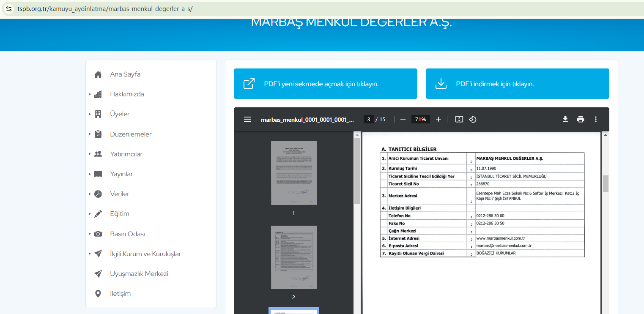Viewport: 644px width, 314px height.
Task: Expand the Üyeler submenu arrow
Action: click(90, 114)
